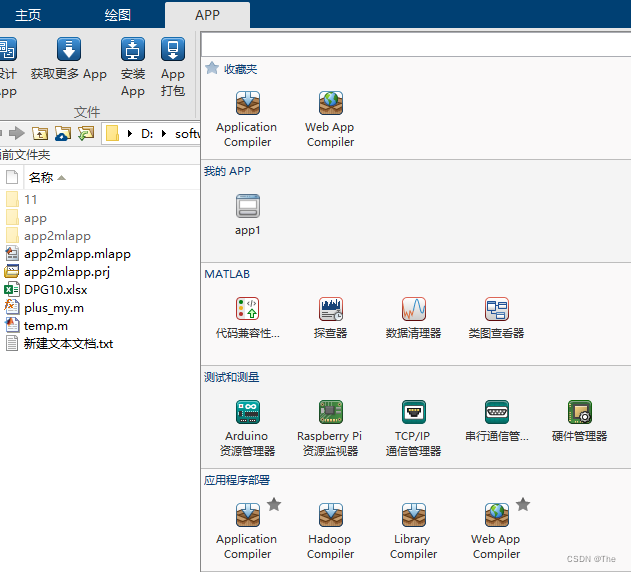Click the folder icon with green arrow

[86, 133]
